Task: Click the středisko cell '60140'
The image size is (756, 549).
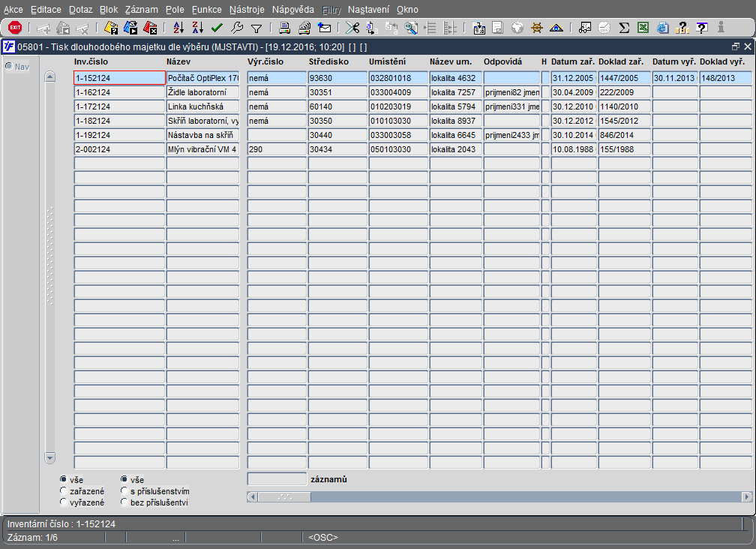Action: click(x=337, y=106)
